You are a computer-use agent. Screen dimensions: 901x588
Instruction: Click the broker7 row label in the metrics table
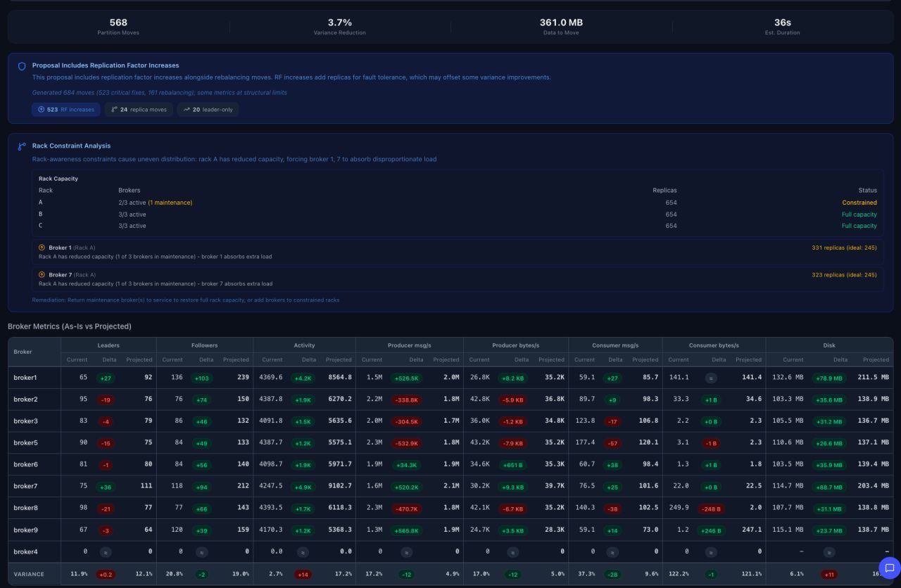(x=25, y=487)
